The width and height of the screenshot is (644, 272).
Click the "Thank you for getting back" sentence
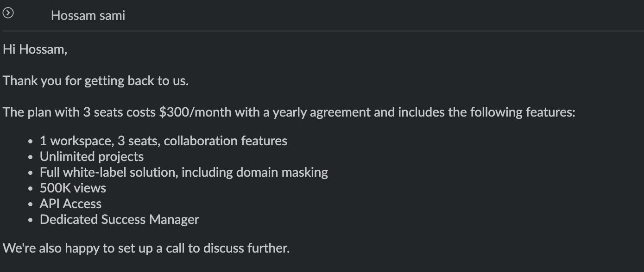click(x=95, y=81)
